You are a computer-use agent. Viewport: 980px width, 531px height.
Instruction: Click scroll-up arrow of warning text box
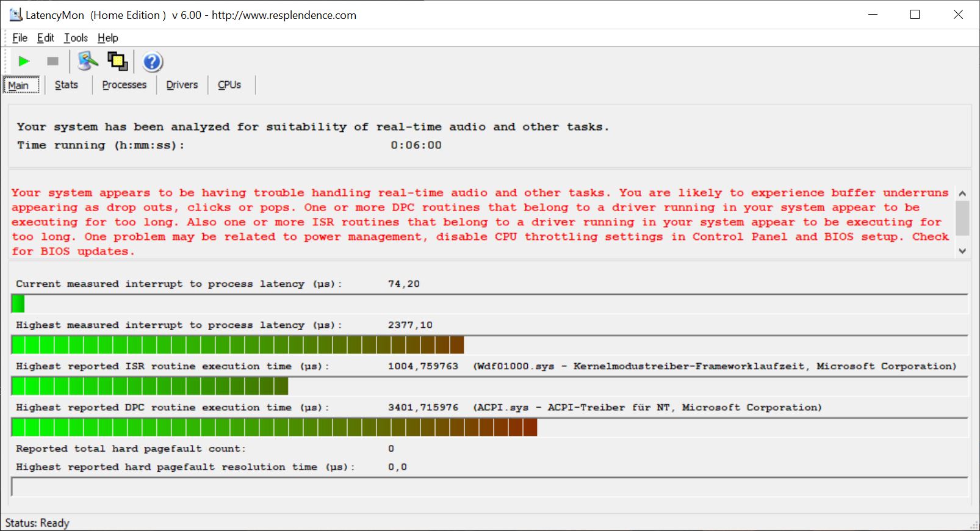(x=962, y=193)
